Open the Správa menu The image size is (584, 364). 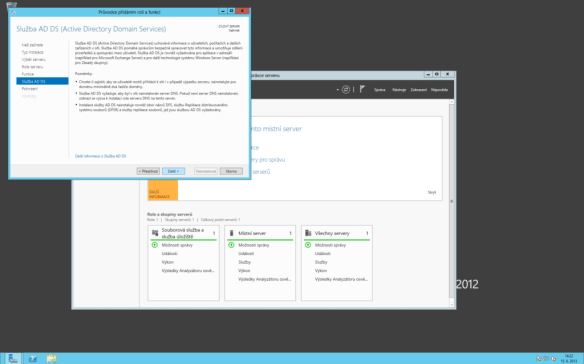[x=380, y=90]
